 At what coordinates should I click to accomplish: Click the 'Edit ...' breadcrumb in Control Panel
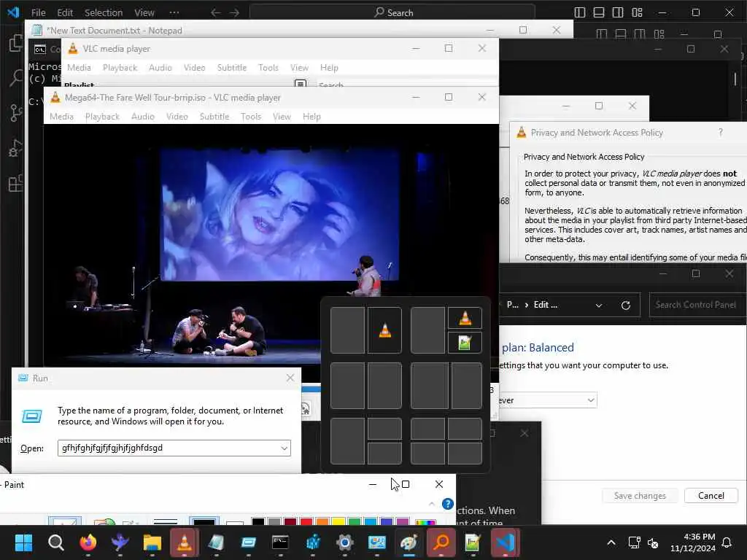(546, 305)
